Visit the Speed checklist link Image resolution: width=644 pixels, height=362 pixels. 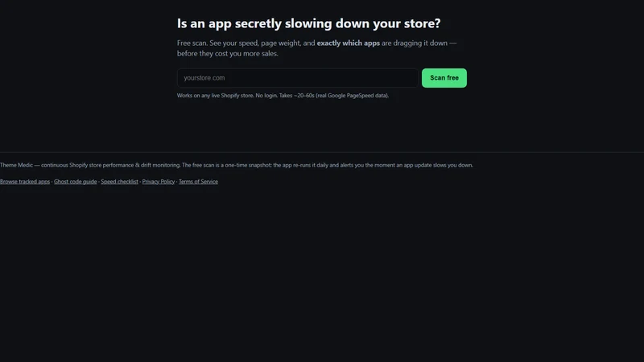[x=119, y=182]
